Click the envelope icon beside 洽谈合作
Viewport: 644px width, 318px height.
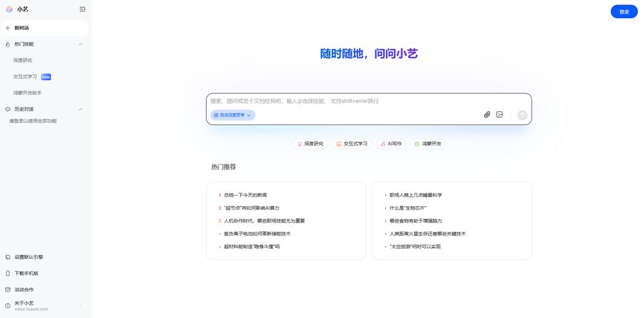pyautogui.click(x=8, y=289)
